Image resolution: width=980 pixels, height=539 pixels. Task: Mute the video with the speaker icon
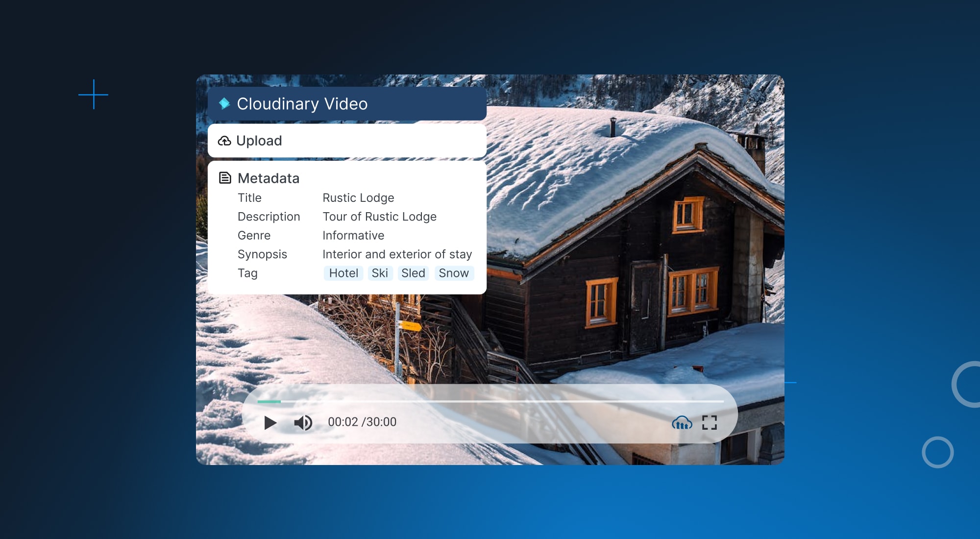[303, 422]
